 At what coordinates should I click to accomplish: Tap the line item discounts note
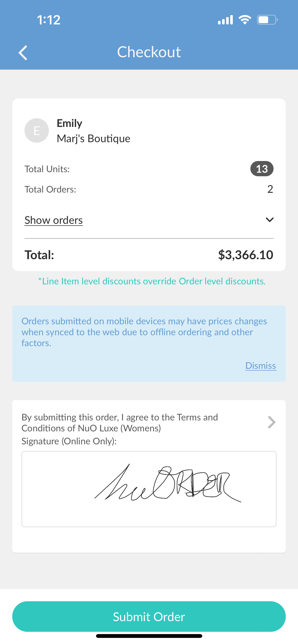coord(152,281)
